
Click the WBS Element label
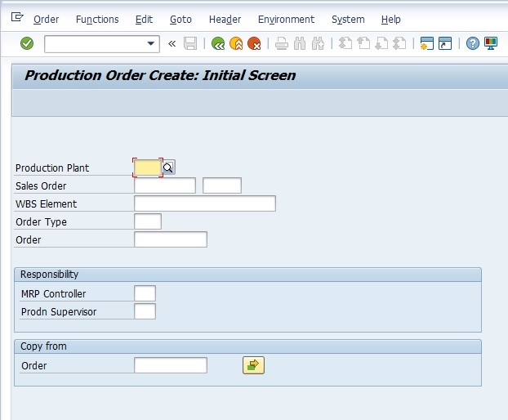pos(47,203)
